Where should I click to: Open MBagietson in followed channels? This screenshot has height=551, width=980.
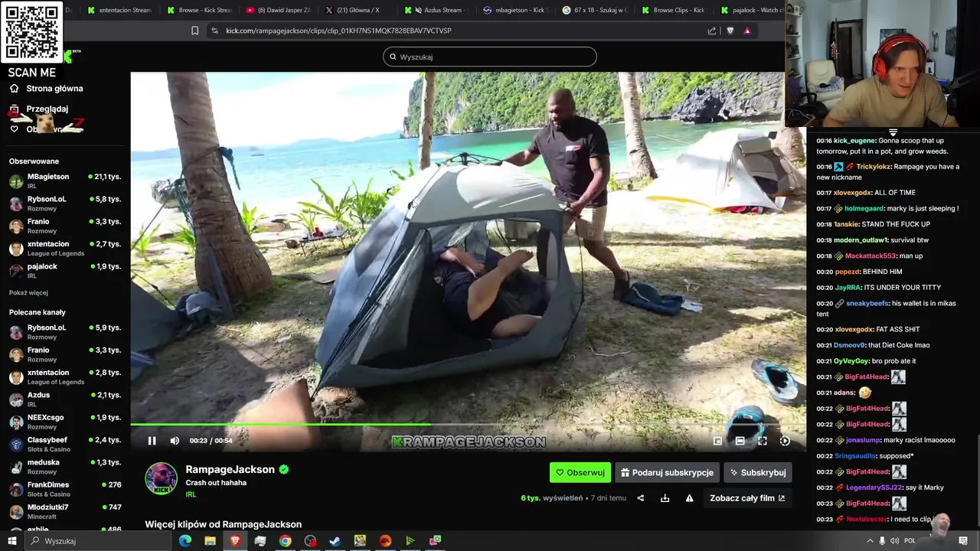65,181
